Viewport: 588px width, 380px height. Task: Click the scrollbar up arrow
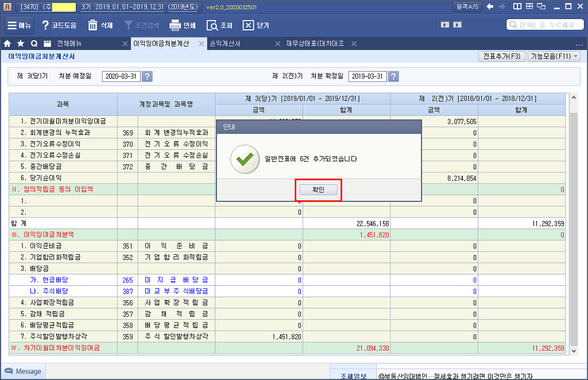click(x=574, y=98)
